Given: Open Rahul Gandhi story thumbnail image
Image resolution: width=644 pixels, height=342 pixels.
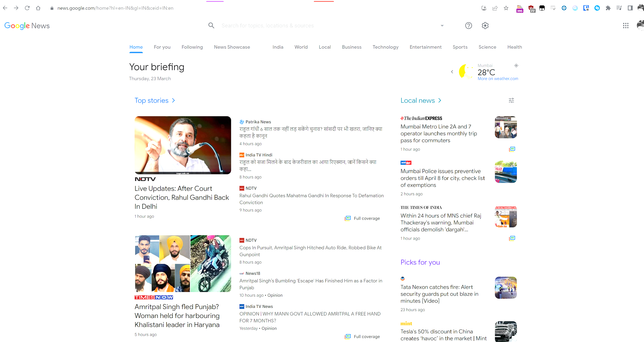Looking at the screenshot, I should click(183, 145).
